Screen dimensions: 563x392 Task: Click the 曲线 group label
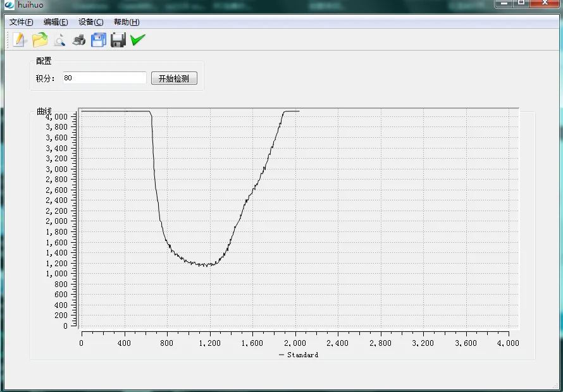point(44,112)
